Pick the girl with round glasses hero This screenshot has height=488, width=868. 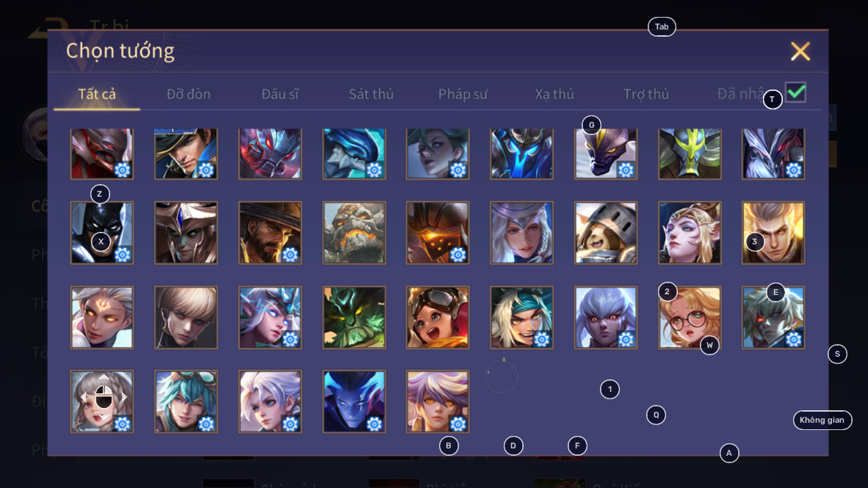point(690,317)
